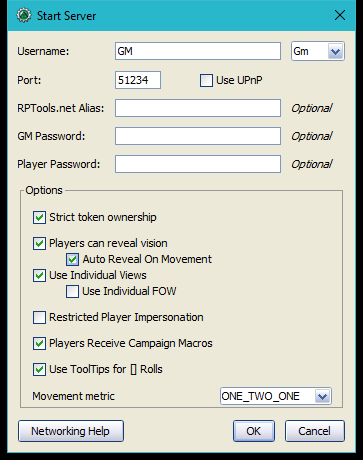
Task: Click the Cancel button
Action: pos(314,431)
